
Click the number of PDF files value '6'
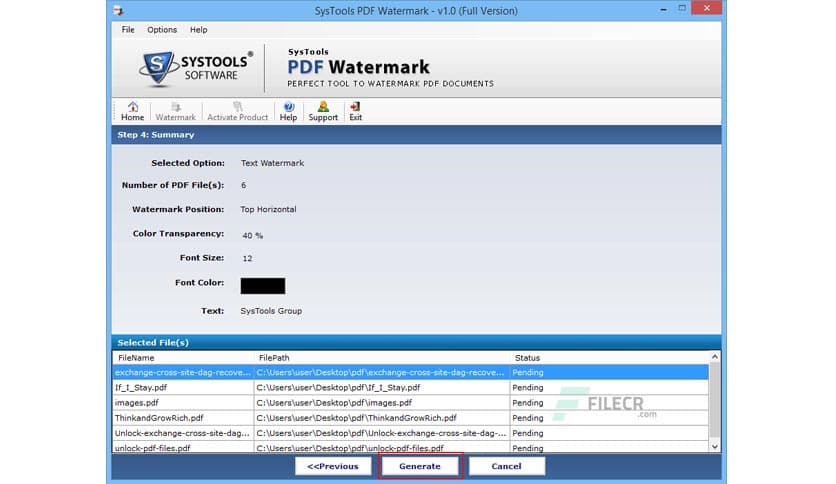tap(244, 185)
